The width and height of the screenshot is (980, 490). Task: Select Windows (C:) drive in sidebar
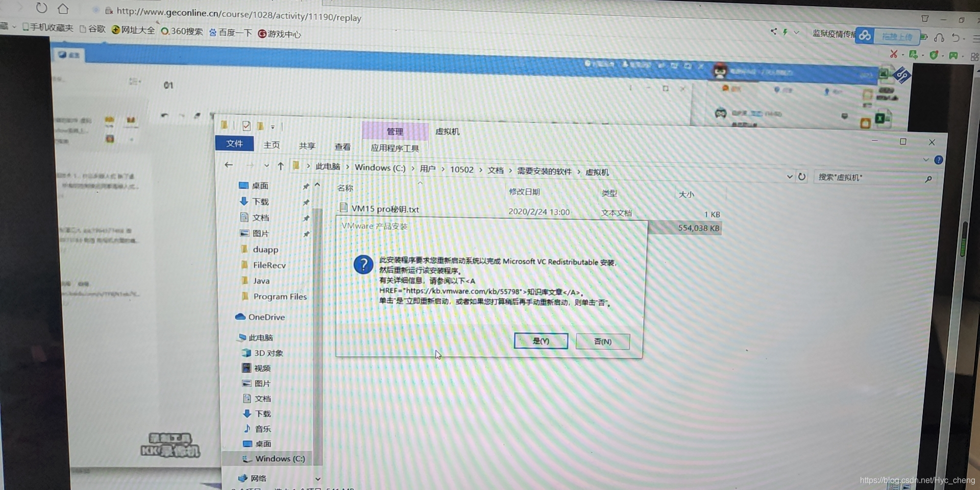point(280,458)
